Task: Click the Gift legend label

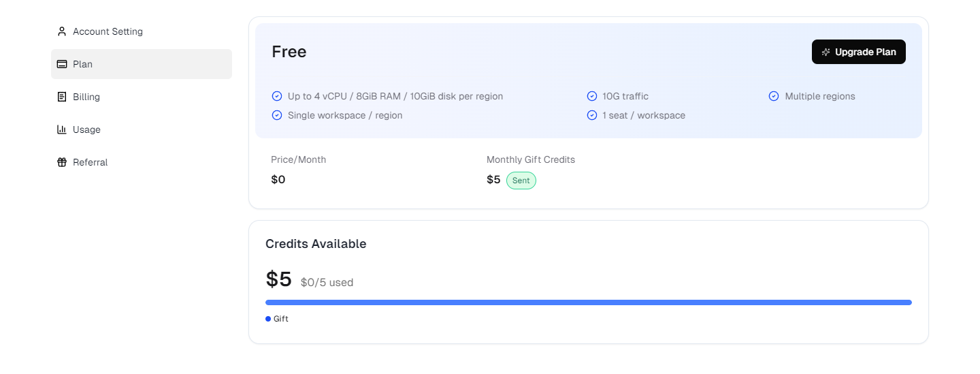Action: (x=281, y=319)
